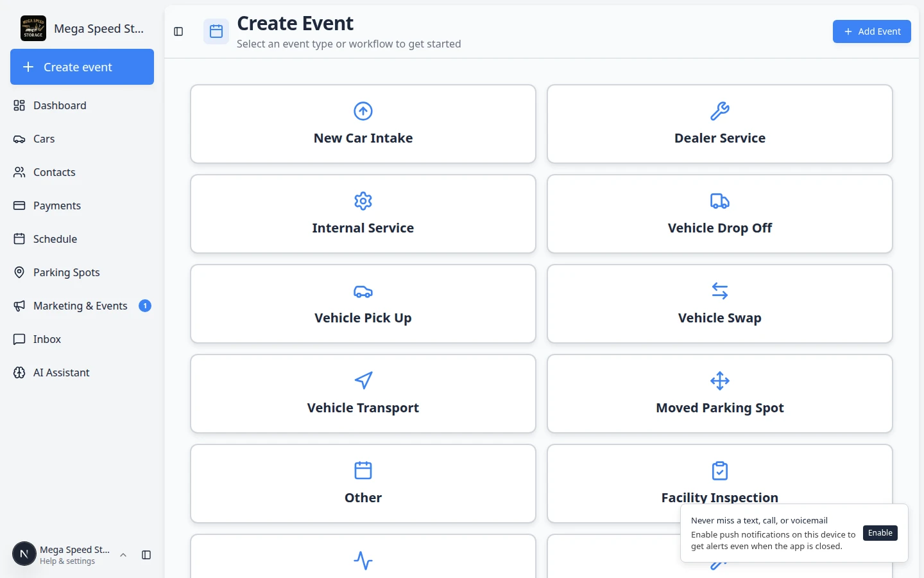Click the Help & settings text
The width and height of the screenshot is (924, 578).
(x=67, y=561)
